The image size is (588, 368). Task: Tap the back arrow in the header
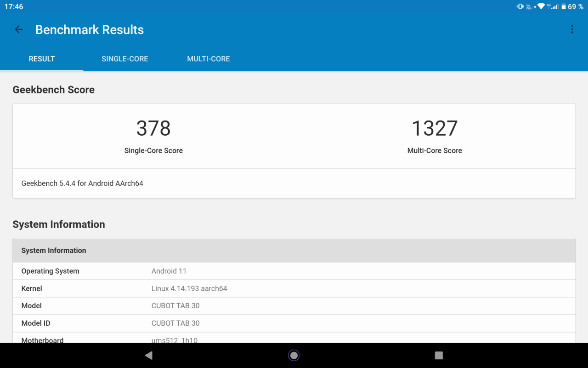coord(19,29)
